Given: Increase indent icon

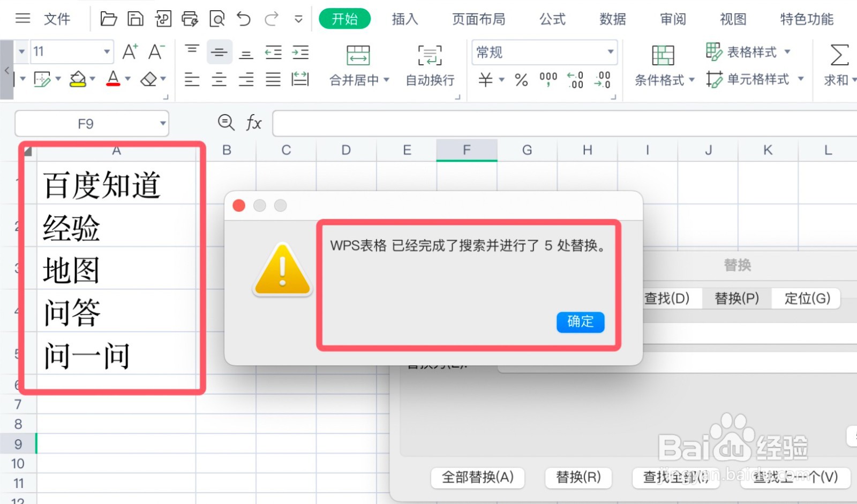Looking at the screenshot, I should click(300, 52).
